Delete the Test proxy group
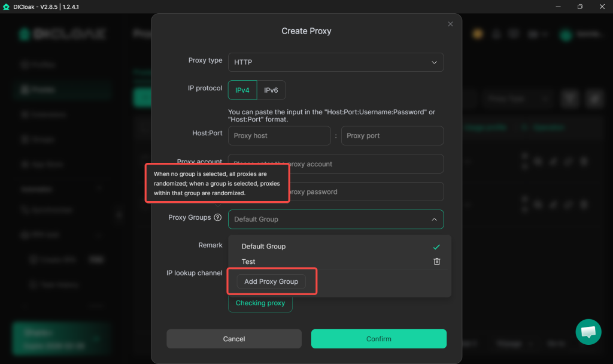The image size is (613, 364). pos(437,262)
